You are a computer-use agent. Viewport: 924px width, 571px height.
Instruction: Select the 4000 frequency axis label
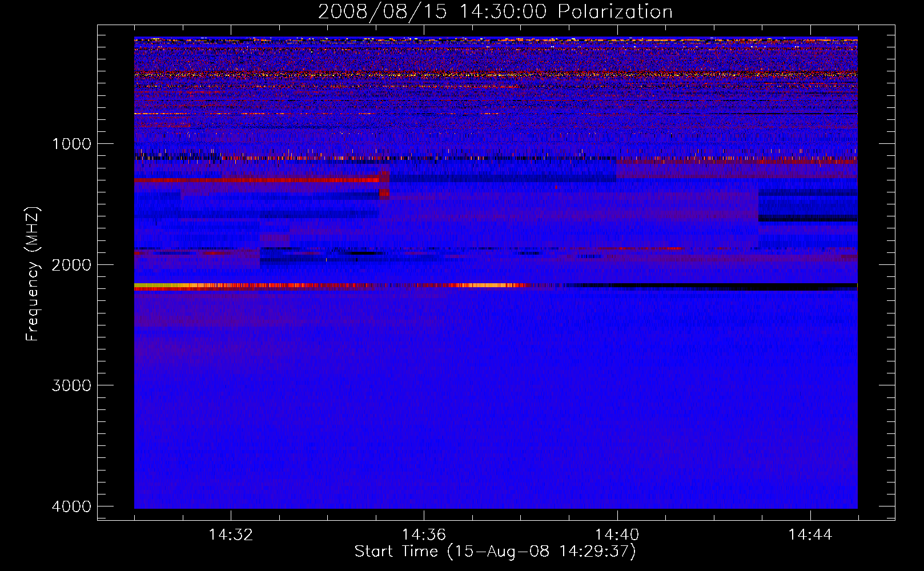point(71,506)
